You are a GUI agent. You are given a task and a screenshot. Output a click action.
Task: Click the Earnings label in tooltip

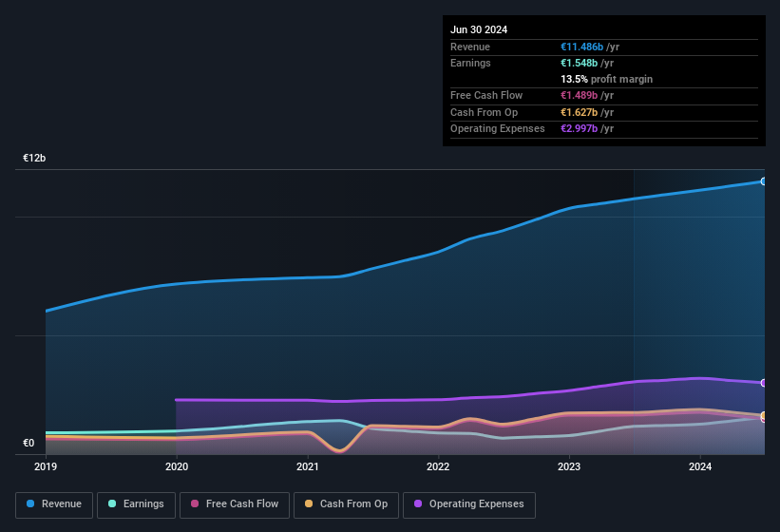(x=470, y=63)
